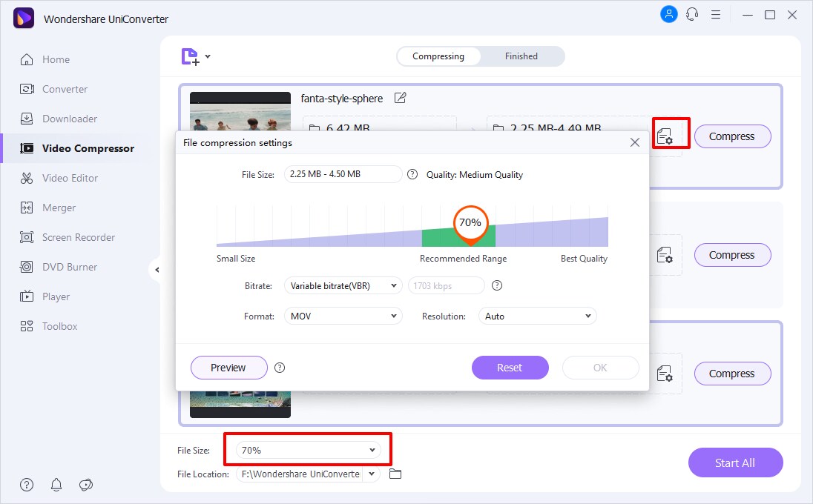This screenshot has width=813, height=504.
Task: Open the help question mark icon bottom-left
Action: (x=27, y=485)
